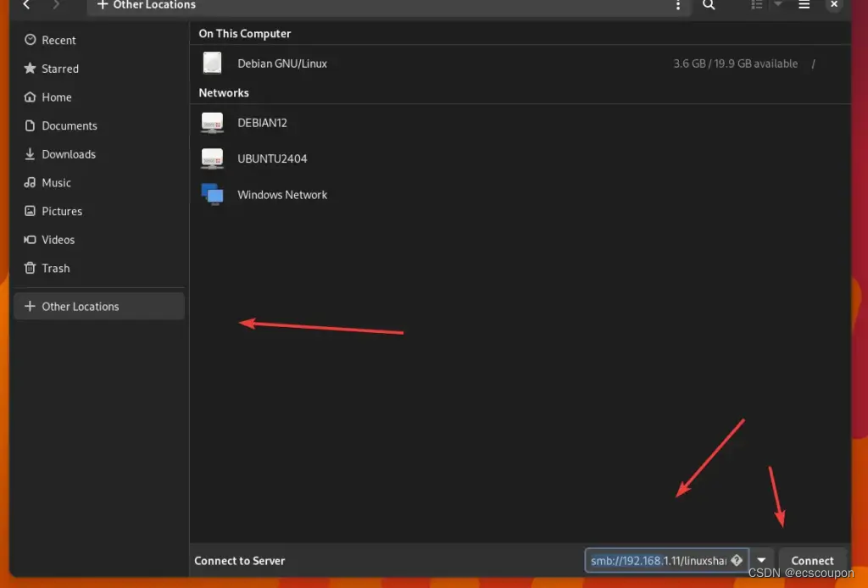Open the search magnifier in header
Image resolution: width=868 pixels, height=588 pixels.
709,5
